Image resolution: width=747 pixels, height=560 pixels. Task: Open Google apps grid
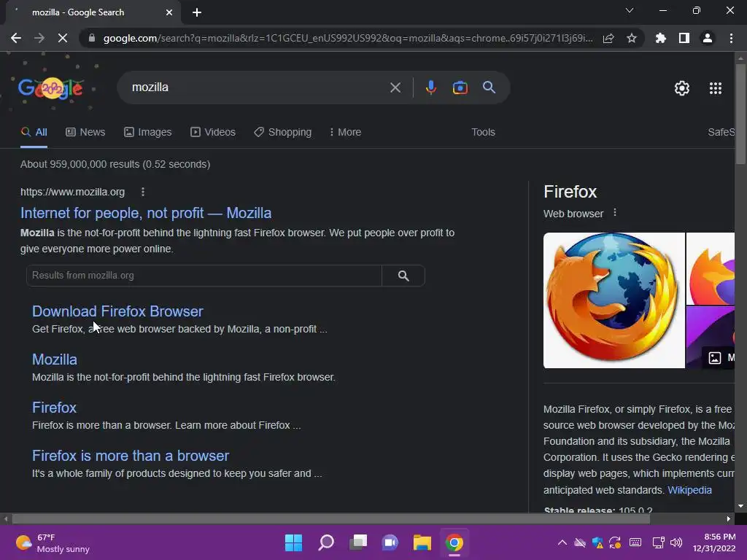(x=716, y=88)
